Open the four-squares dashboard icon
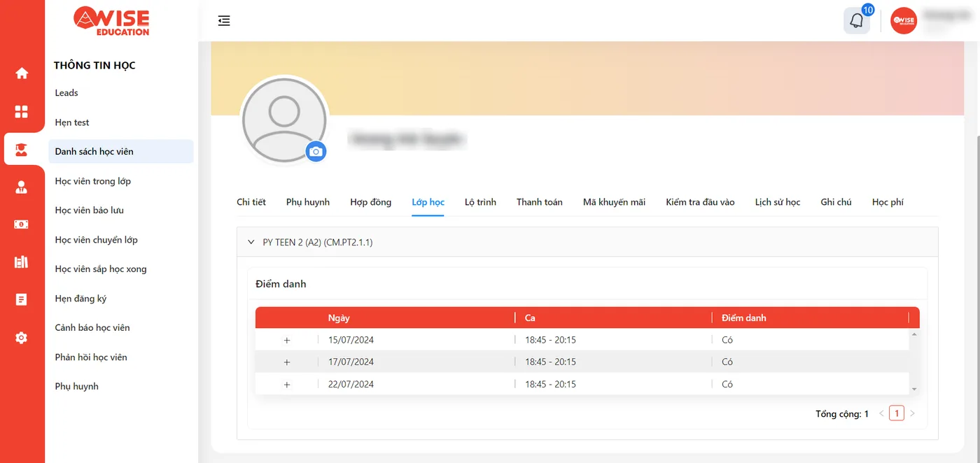The image size is (980, 463). coord(22,112)
